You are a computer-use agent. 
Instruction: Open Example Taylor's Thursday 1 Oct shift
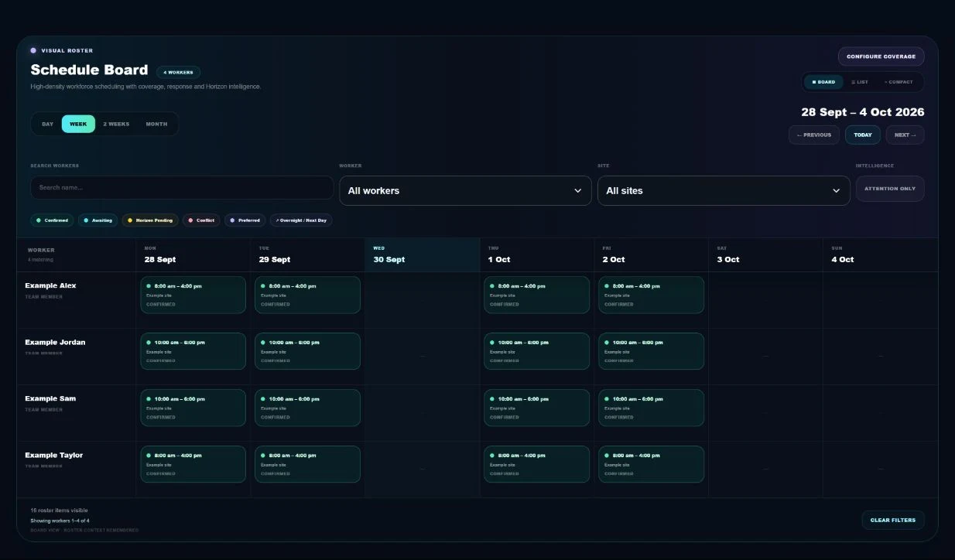[x=537, y=464]
